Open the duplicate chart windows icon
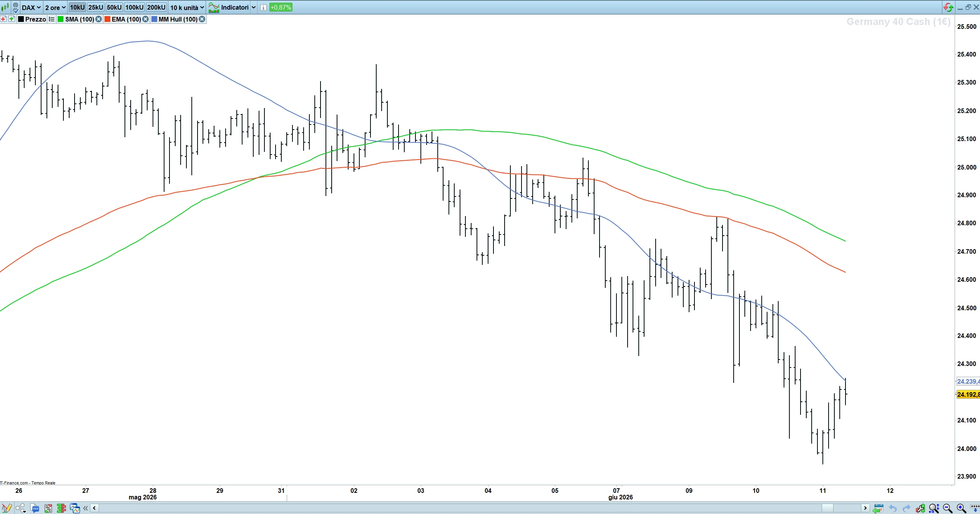The image size is (980, 514). coord(75,508)
